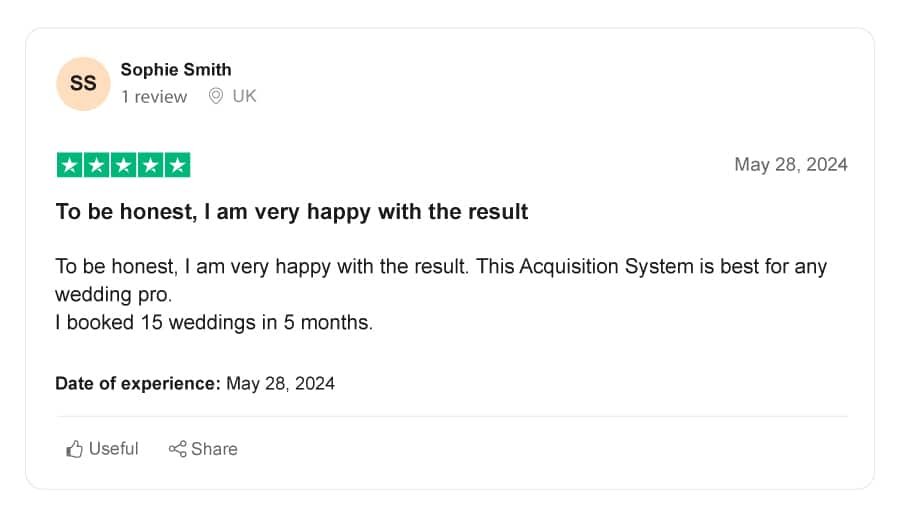Click the Share text label
This screenshot has height=515, width=899.
click(214, 448)
